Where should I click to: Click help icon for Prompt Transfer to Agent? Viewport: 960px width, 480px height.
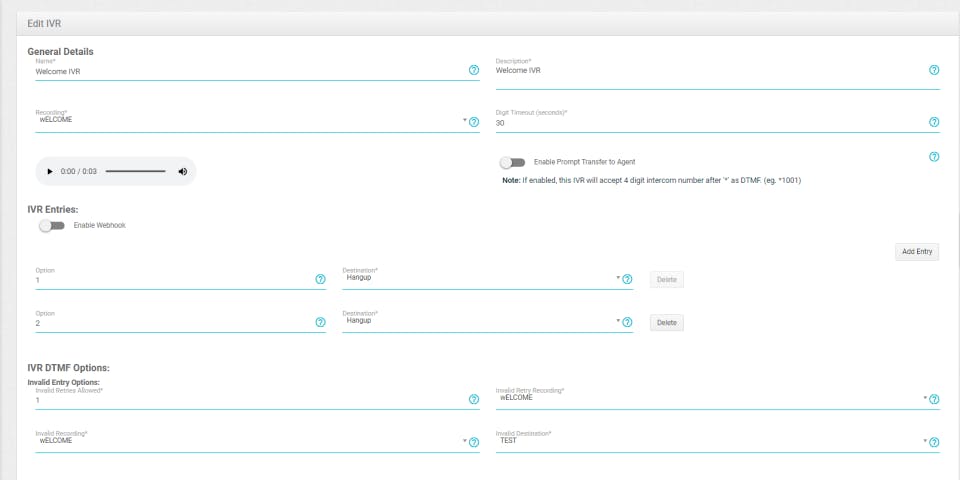934,157
